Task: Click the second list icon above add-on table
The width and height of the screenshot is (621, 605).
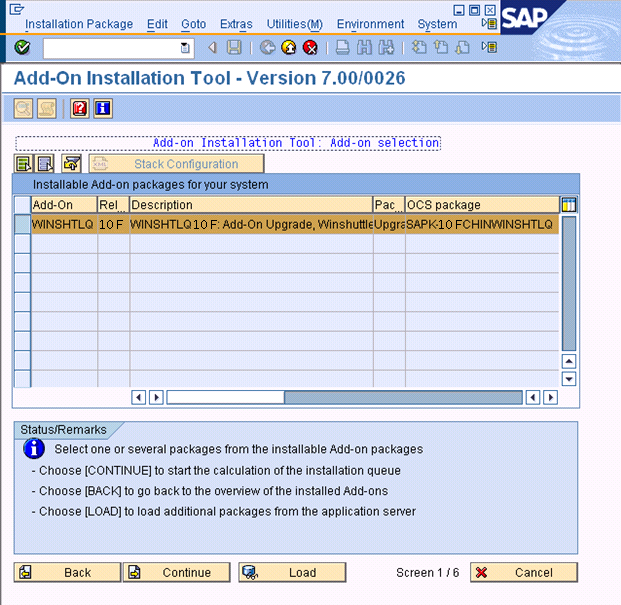Action: tap(45, 164)
